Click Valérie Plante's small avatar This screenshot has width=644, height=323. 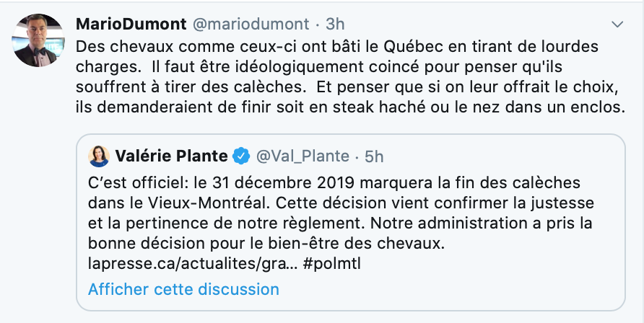pyautogui.click(x=99, y=156)
